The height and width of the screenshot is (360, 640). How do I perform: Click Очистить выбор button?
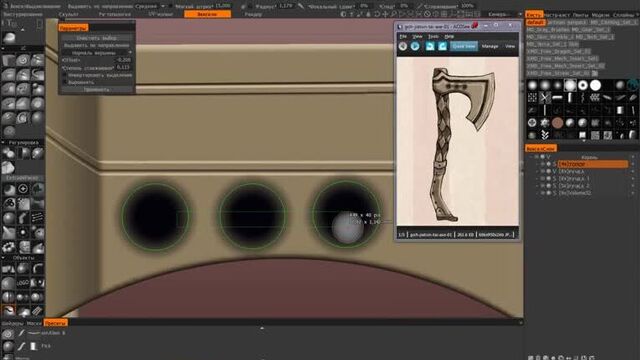[96, 38]
